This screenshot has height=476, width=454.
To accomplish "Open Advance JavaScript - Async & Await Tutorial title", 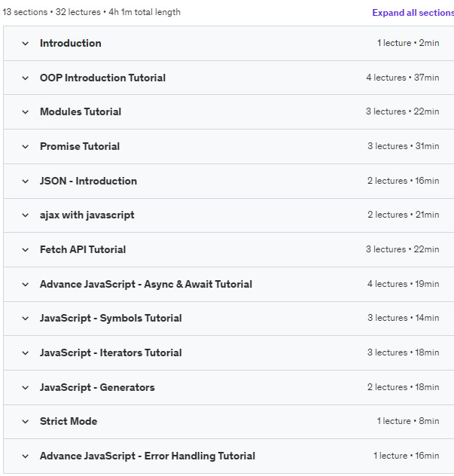I will (146, 284).
